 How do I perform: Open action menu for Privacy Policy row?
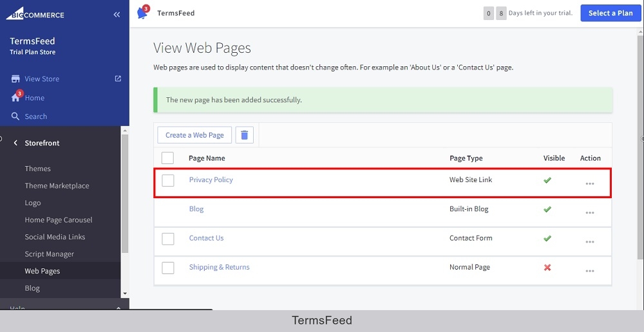tap(590, 183)
